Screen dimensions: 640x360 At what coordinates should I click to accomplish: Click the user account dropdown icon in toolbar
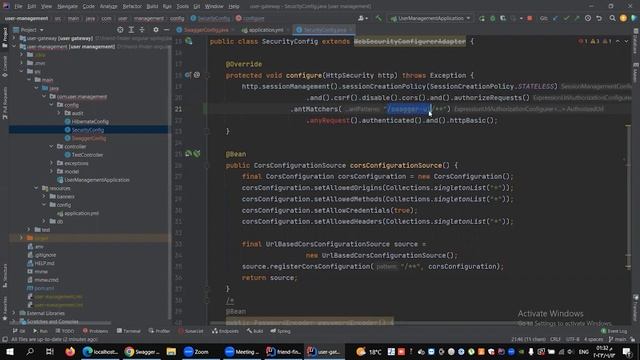point(363,18)
